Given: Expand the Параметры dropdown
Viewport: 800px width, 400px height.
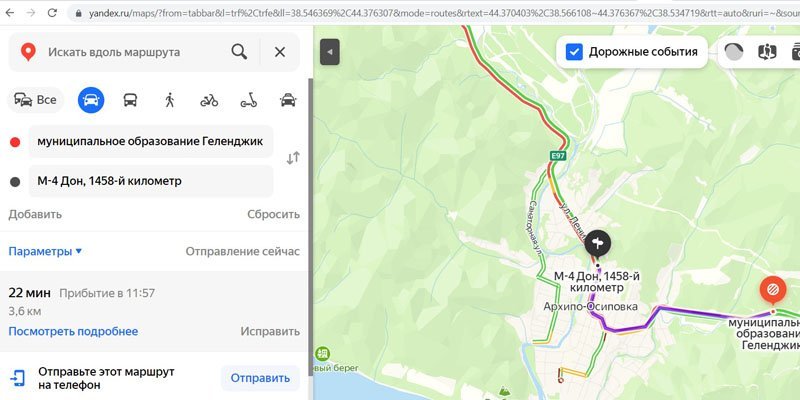Looking at the screenshot, I should 45,252.
